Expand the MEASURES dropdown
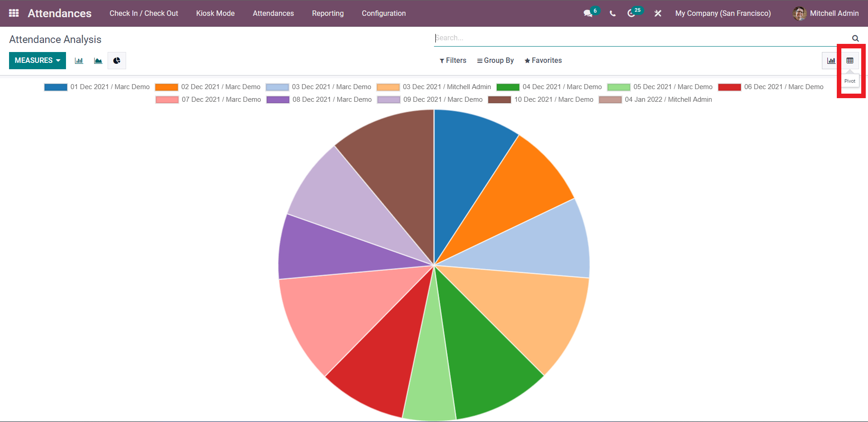868x422 pixels. point(38,61)
